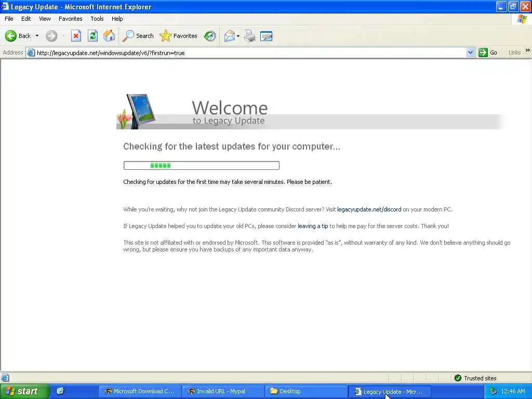This screenshot has height=399, width=532.
Task: Open the Windows Start menu
Action: pyautogui.click(x=24, y=391)
